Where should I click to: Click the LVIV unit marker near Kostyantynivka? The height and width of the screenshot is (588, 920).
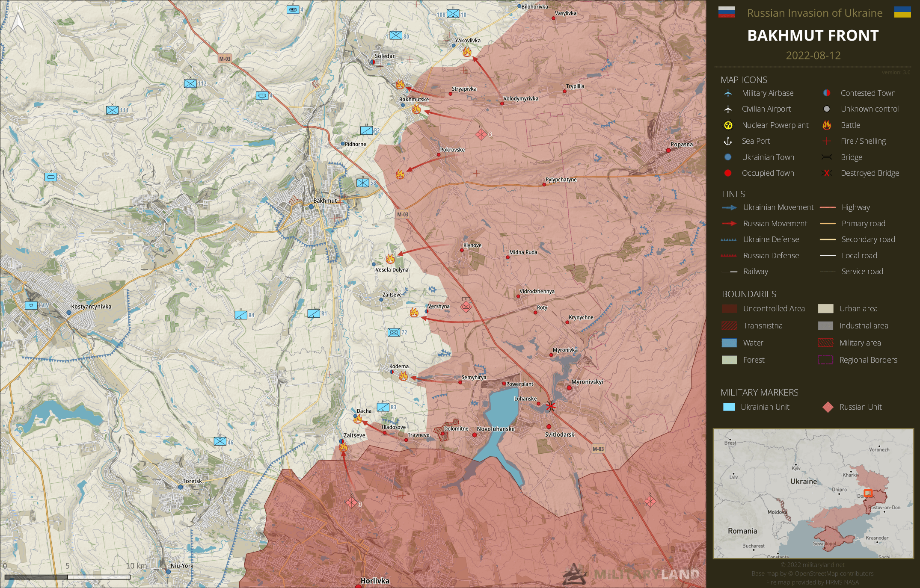(x=31, y=305)
